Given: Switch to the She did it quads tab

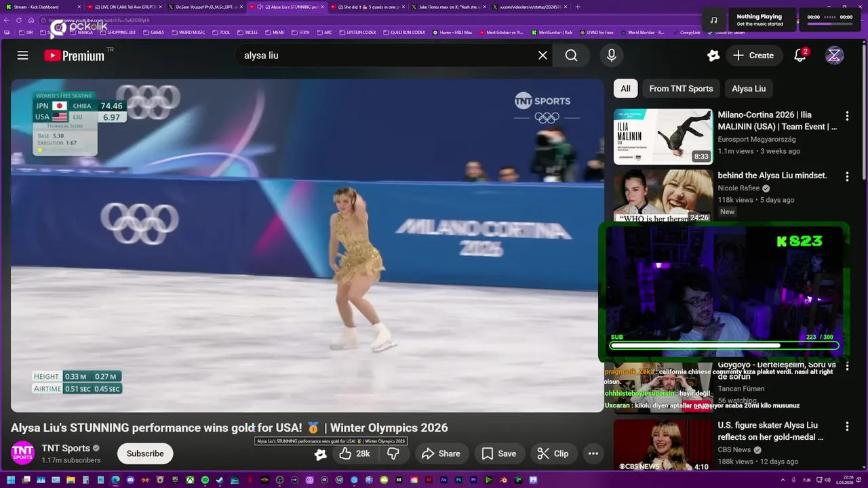Looking at the screenshot, I should (368, 7).
